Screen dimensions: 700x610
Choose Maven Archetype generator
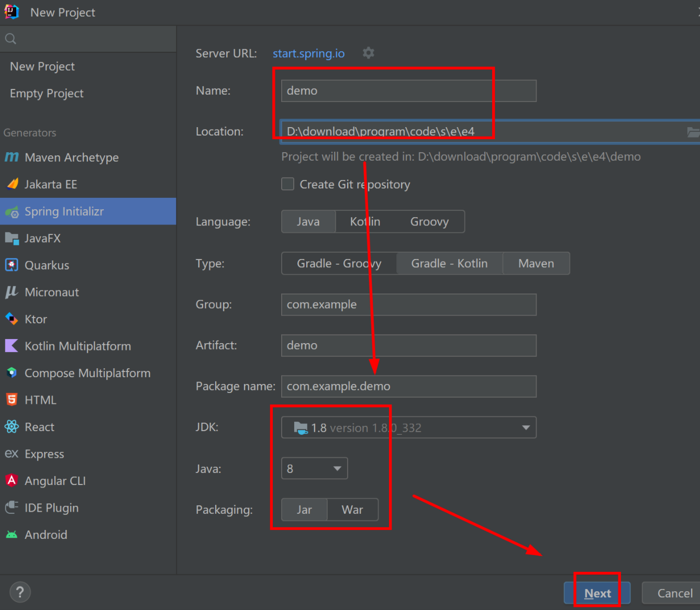click(x=88, y=157)
